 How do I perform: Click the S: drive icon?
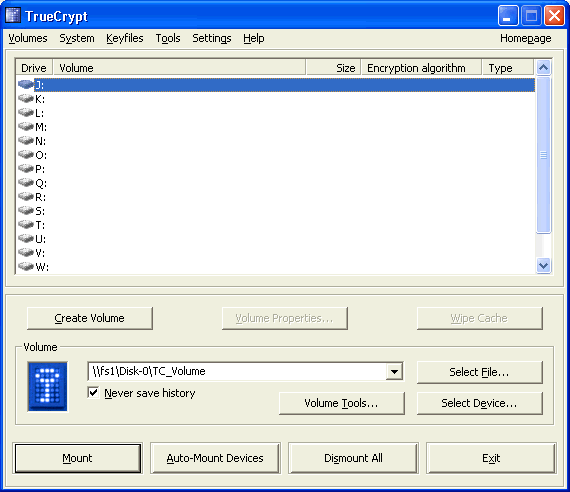(26, 211)
